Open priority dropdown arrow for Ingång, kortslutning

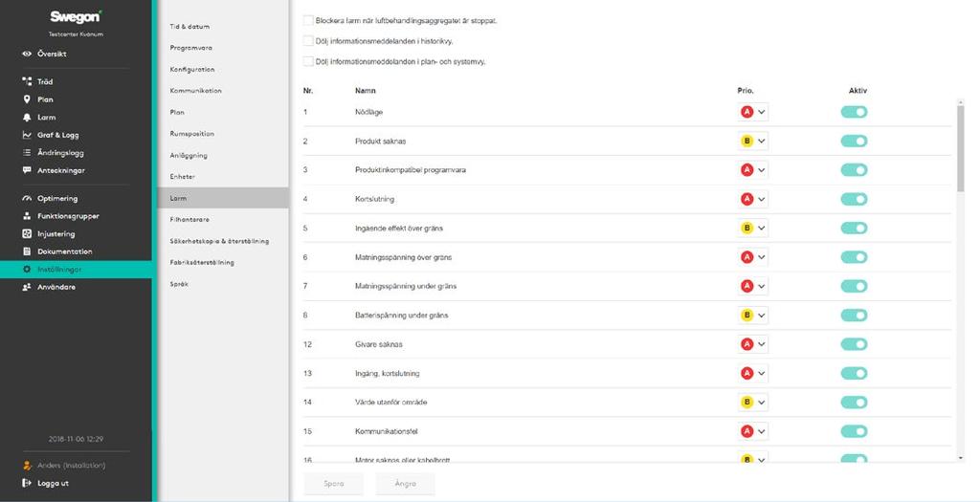pyautogui.click(x=761, y=373)
